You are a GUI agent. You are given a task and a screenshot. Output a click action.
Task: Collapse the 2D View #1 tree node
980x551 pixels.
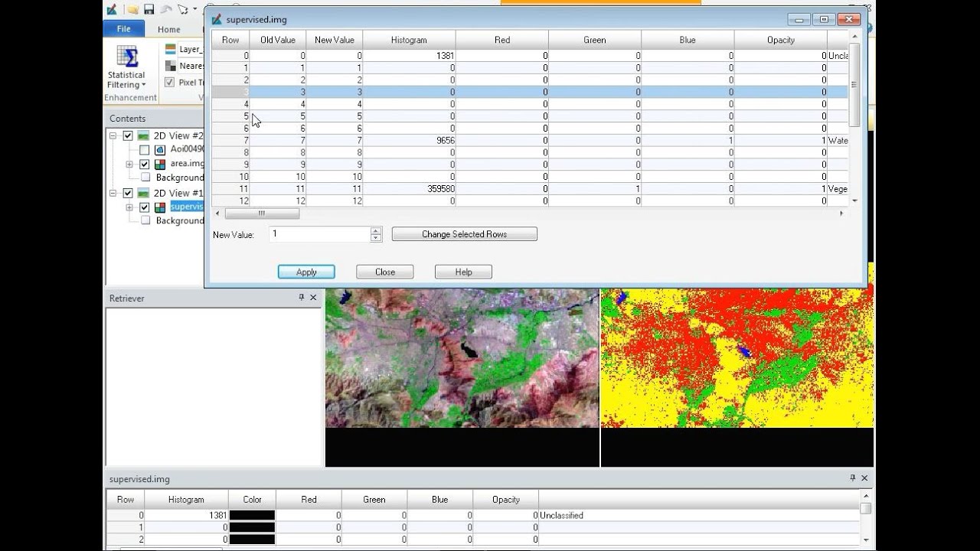113,193
